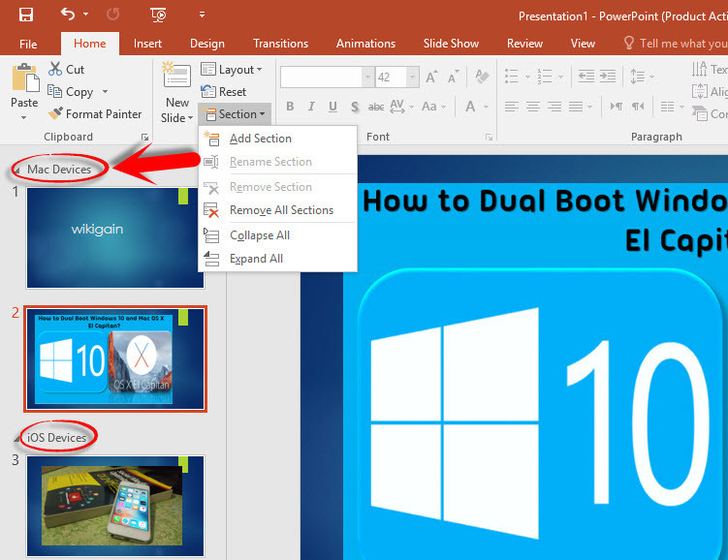Choose Remove All Sections
728x560 pixels.
(278, 210)
